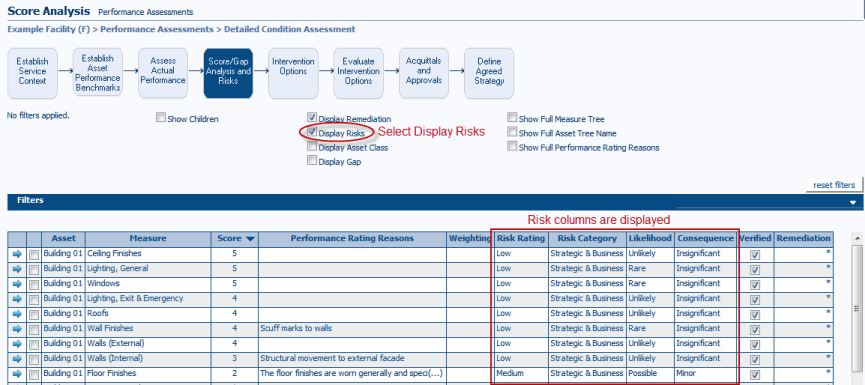Sort by Likelihood column header
865x385 pixels.
tap(650, 239)
